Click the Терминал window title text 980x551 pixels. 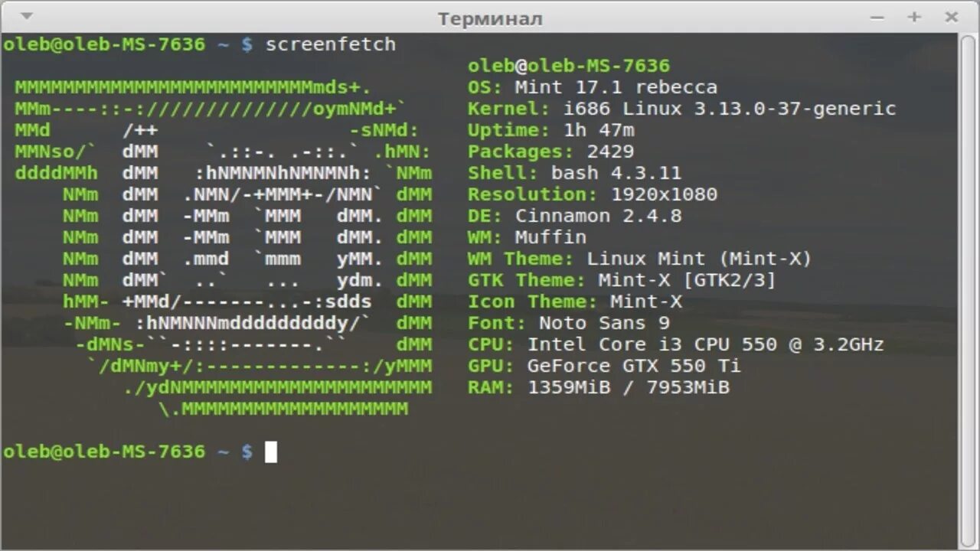pos(490,18)
